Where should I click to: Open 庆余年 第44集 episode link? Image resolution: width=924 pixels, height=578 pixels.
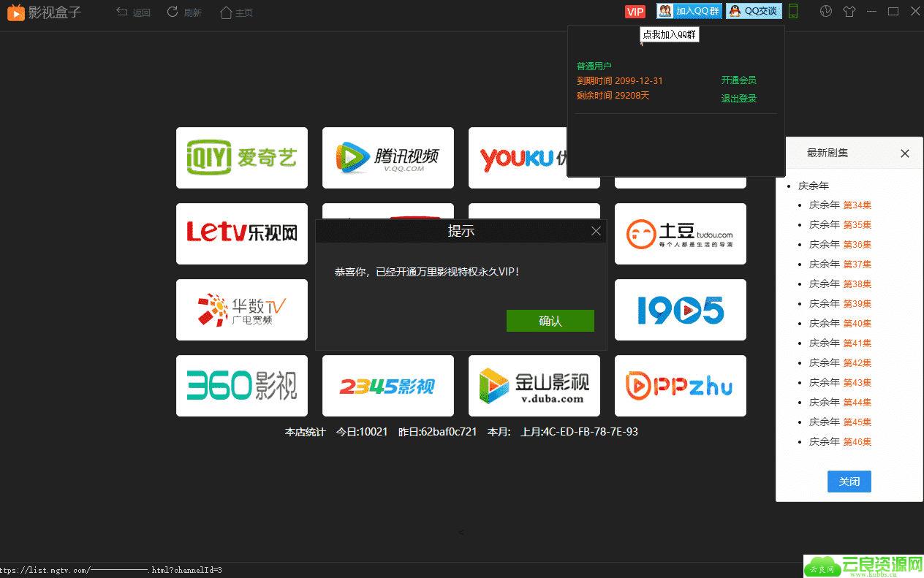[x=840, y=403]
